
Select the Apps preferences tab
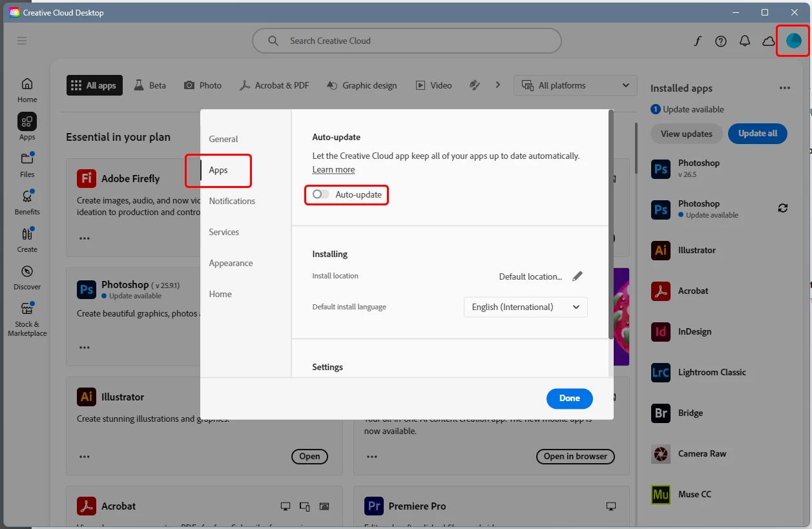tap(218, 170)
